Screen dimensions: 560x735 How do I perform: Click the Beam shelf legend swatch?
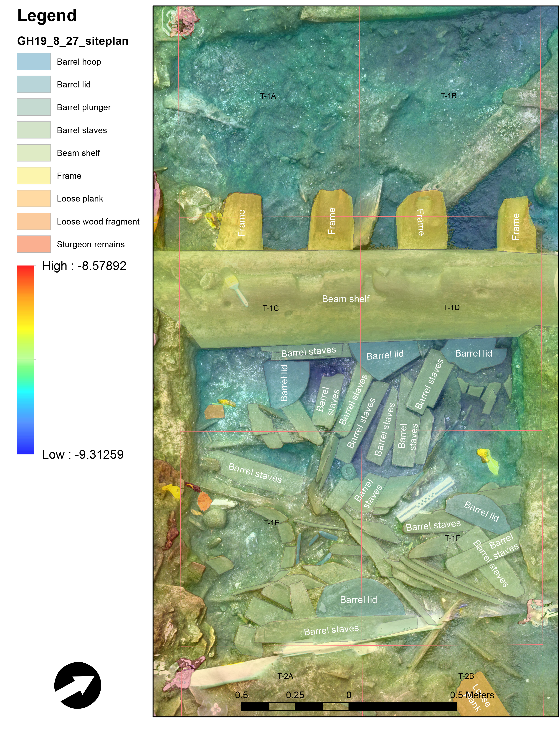click(34, 153)
